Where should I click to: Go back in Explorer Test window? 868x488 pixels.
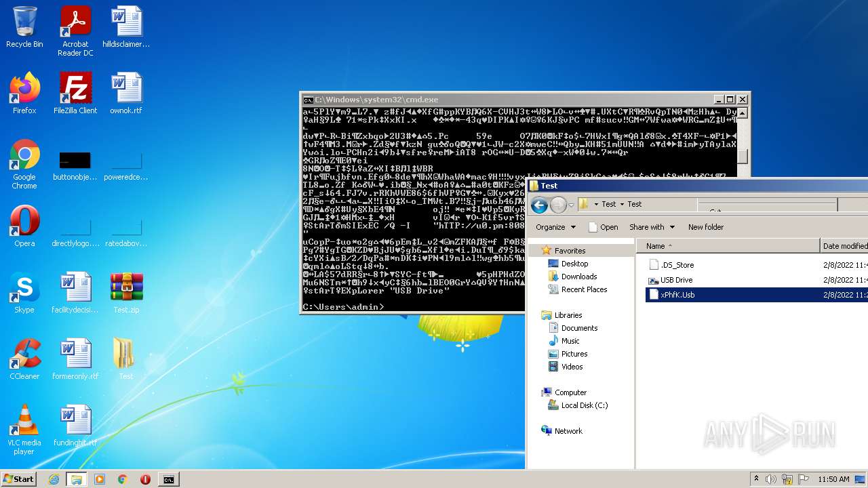click(540, 204)
